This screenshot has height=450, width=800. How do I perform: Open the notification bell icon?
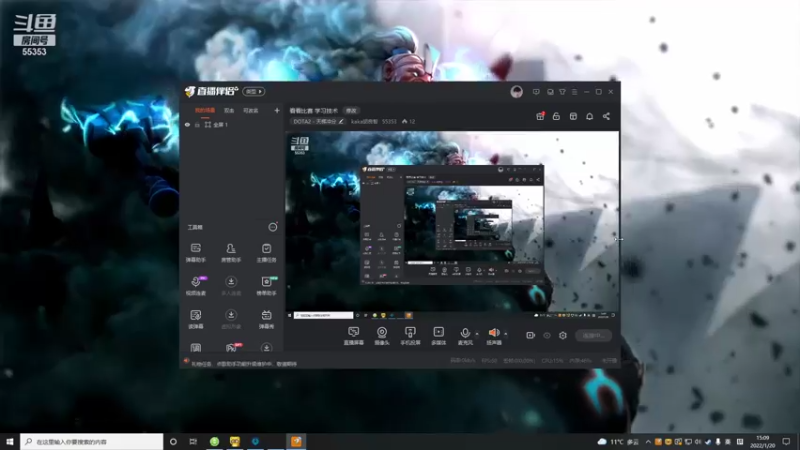(589, 116)
